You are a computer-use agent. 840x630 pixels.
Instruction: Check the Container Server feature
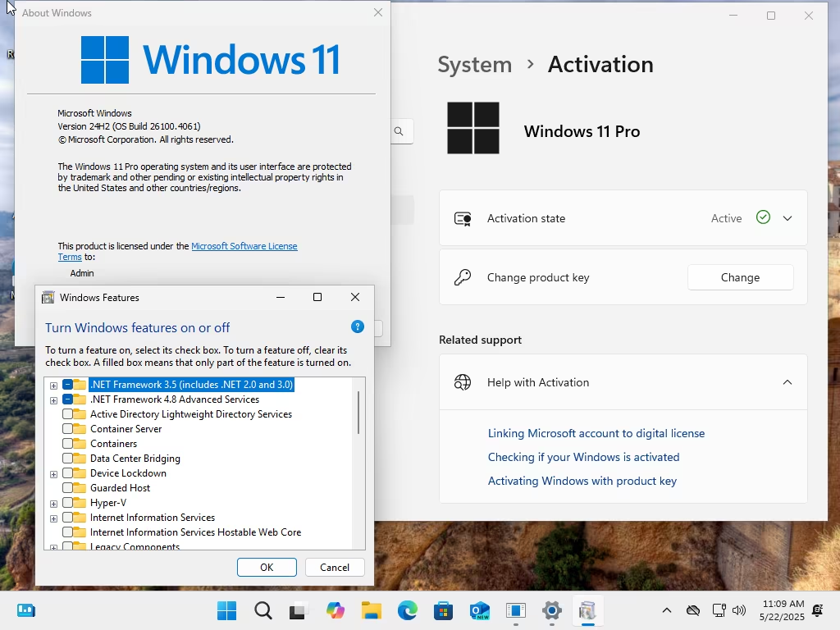[67, 428]
